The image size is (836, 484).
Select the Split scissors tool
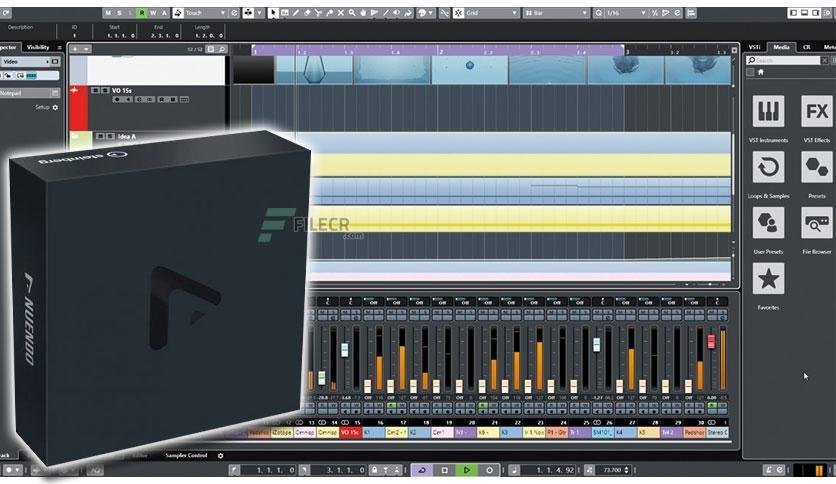click(318, 13)
